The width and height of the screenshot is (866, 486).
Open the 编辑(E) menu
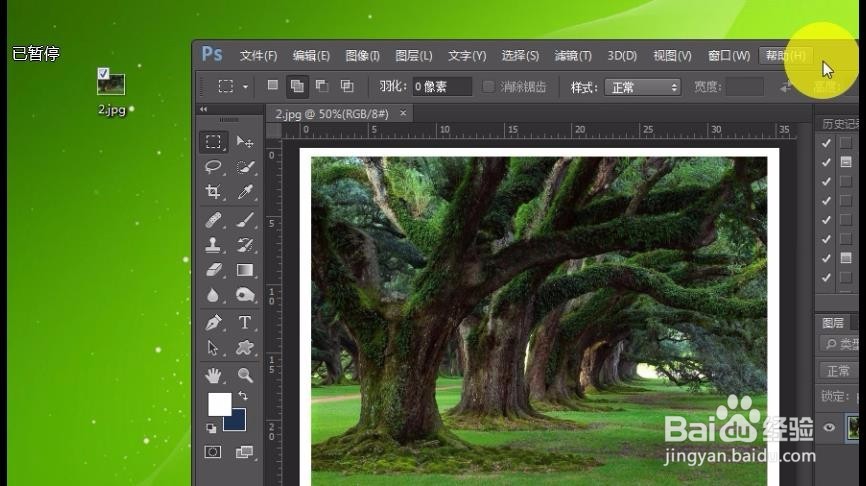(311, 56)
